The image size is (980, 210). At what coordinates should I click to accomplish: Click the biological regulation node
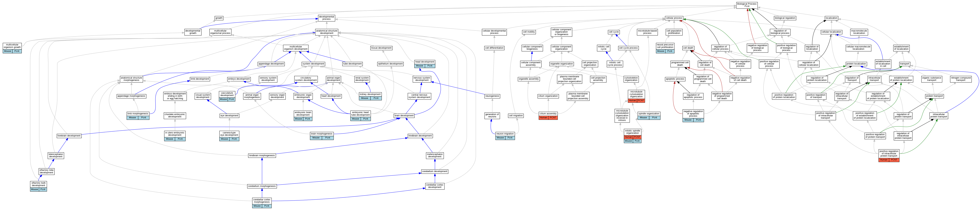click(x=785, y=18)
